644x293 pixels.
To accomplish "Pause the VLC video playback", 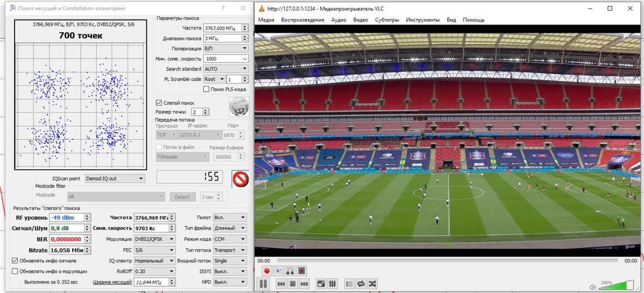I will [x=263, y=284].
